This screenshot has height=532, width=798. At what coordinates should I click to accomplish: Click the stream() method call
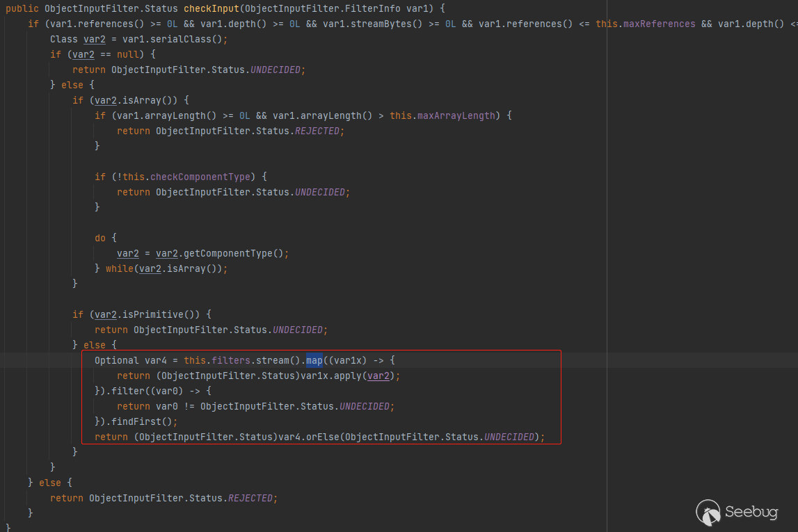click(278, 360)
